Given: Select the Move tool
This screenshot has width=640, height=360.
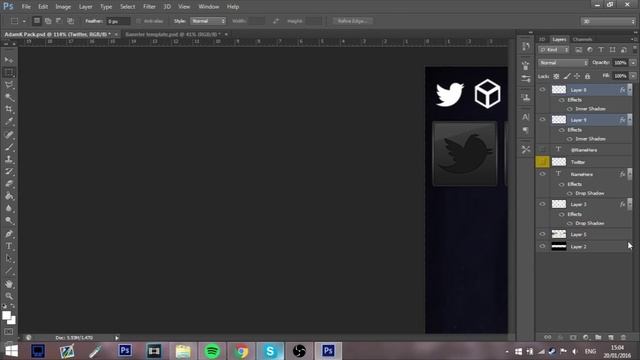Looking at the screenshot, I should (9, 60).
